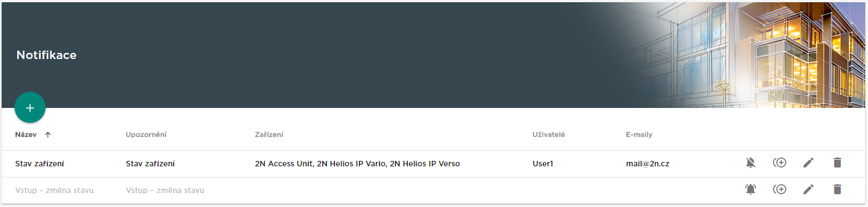The width and height of the screenshot is (868, 207).
Task: Disable the Stav zařízení notification bell
Action: pos(751,163)
